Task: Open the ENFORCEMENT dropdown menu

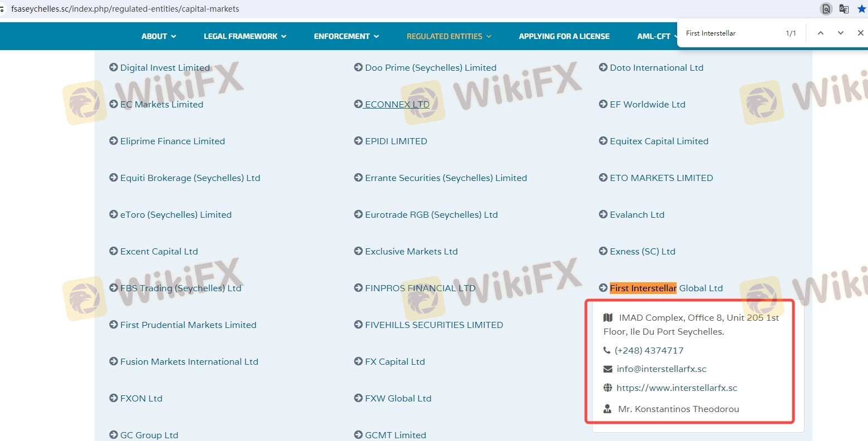Action: pyautogui.click(x=346, y=36)
